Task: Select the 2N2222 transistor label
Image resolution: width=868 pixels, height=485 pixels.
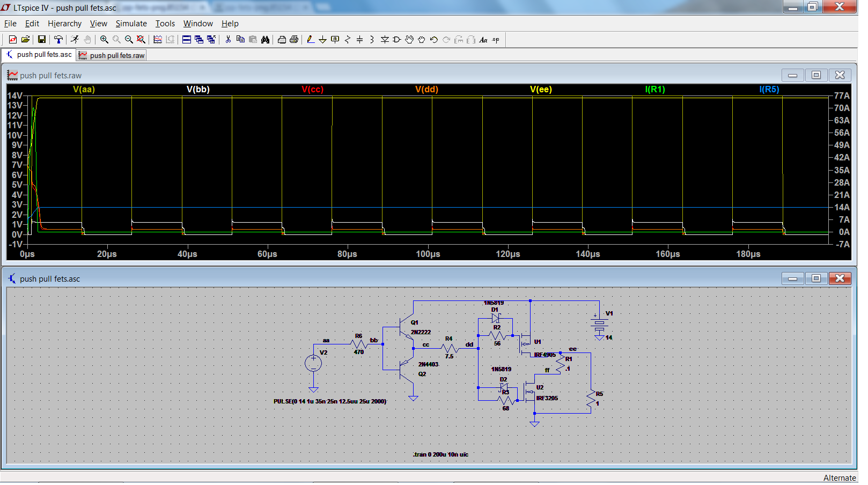Action: [421, 333]
